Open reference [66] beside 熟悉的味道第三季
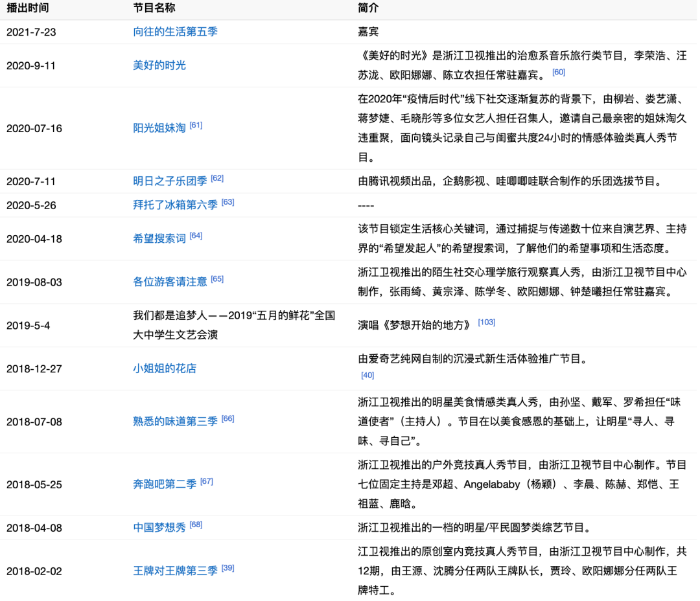This screenshot has width=700, height=601. 227,419
